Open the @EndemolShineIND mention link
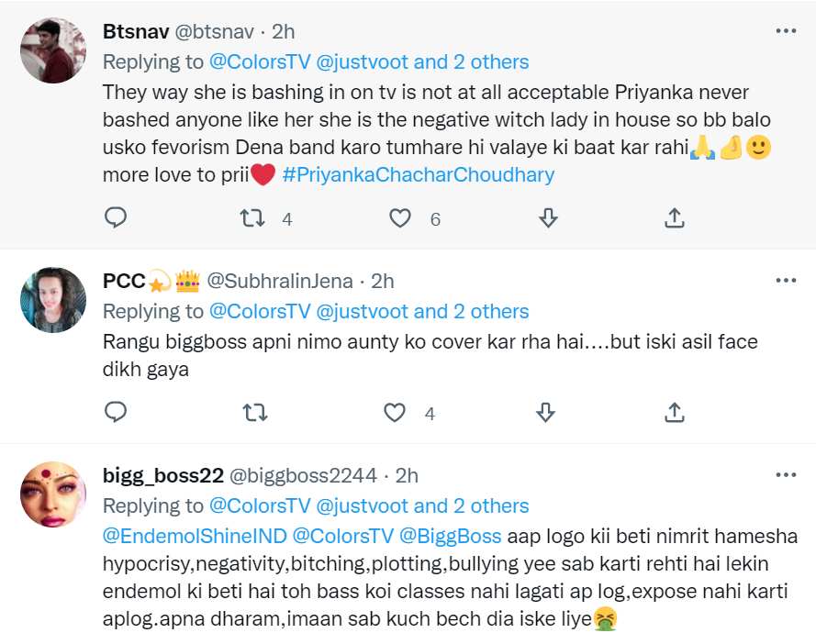The height and width of the screenshot is (644, 816). pyautogui.click(x=195, y=536)
